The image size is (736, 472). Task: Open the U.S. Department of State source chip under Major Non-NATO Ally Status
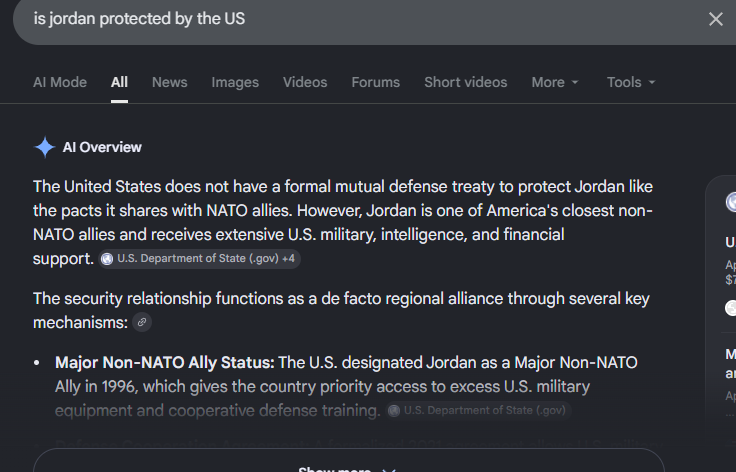click(479, 411)
